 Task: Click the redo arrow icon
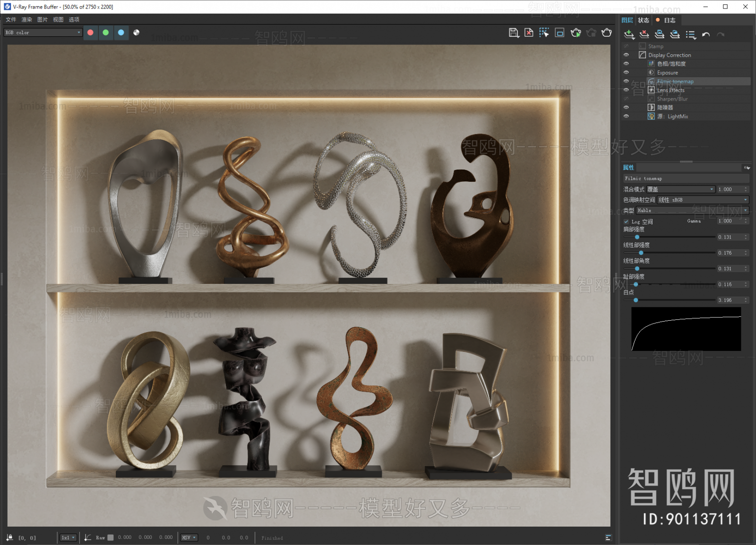tap(721, 34)
